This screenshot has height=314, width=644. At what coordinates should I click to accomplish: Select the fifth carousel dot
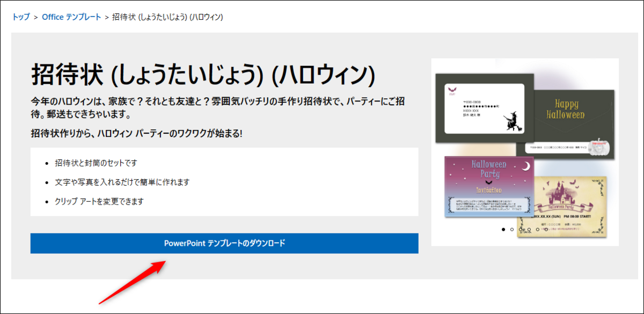[538, 229]
